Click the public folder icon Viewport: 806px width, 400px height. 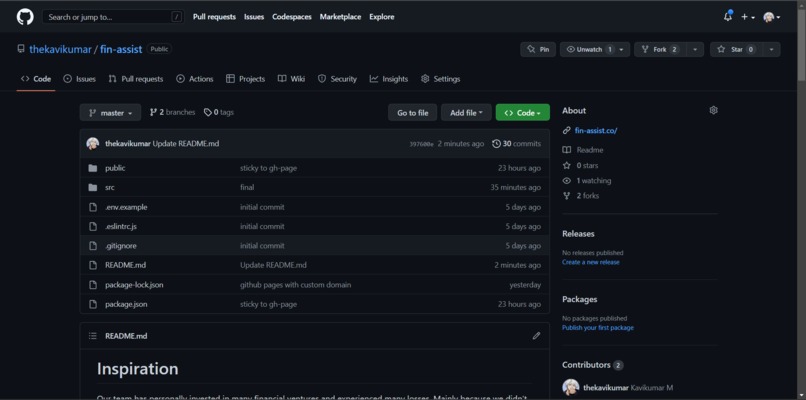click(x=93, y=168)
